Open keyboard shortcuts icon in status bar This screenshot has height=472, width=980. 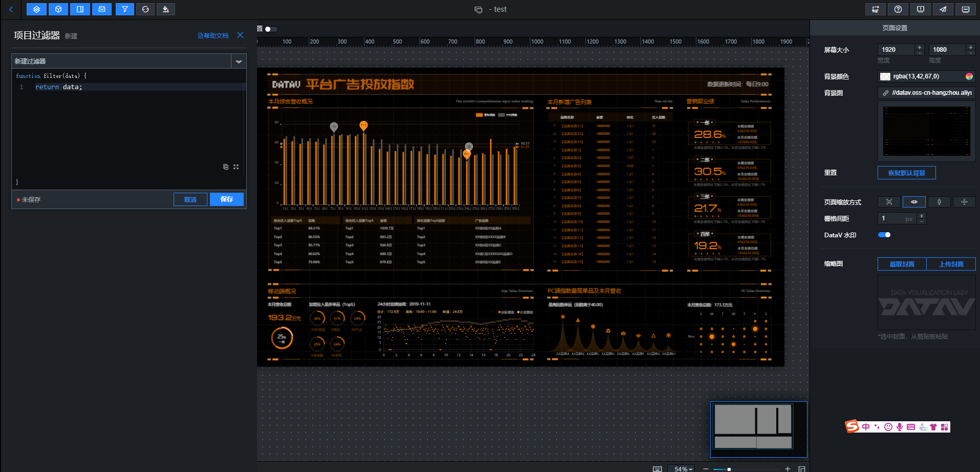coord(657,469)
